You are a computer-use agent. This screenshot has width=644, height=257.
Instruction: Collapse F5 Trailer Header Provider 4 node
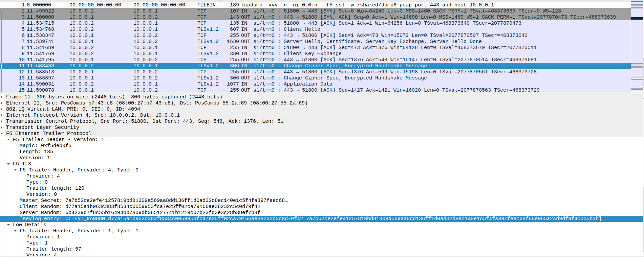pyautogui.click(x=15, y=170)
